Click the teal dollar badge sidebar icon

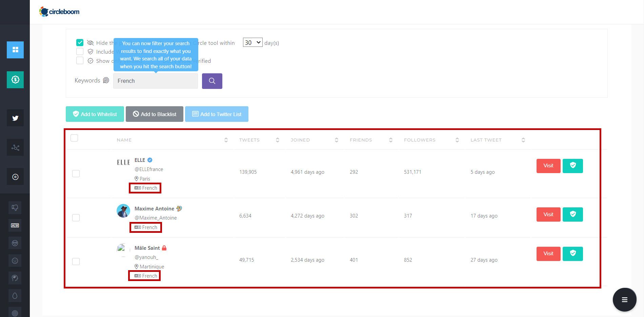pyautogui.click(x=15, y=80)
